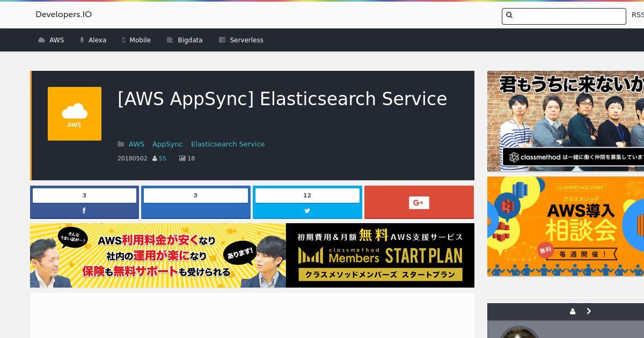Screen dimensions: 644x338
Task: Open the classmethod recruiting banner with people
Action: 566,121
